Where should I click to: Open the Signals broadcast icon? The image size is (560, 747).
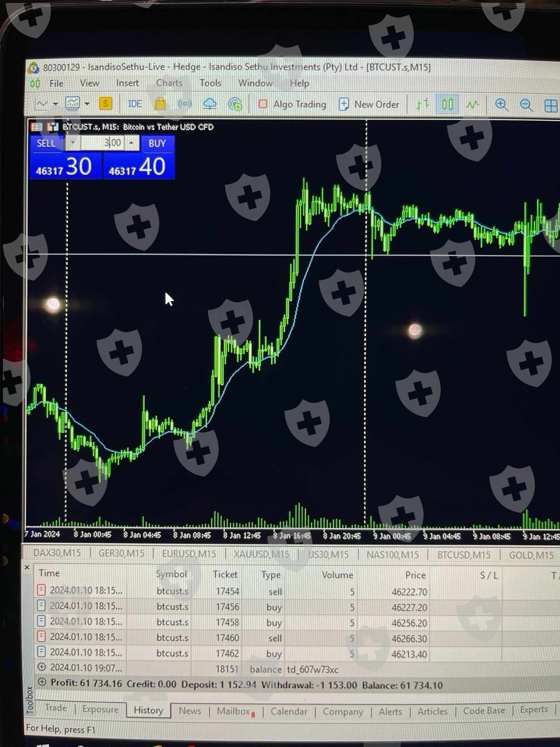(x=185, y=104)
